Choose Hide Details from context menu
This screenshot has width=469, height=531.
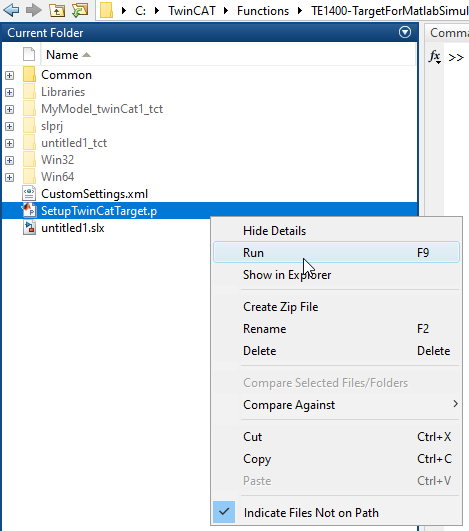pyautogui.click(x=336, y=231)
